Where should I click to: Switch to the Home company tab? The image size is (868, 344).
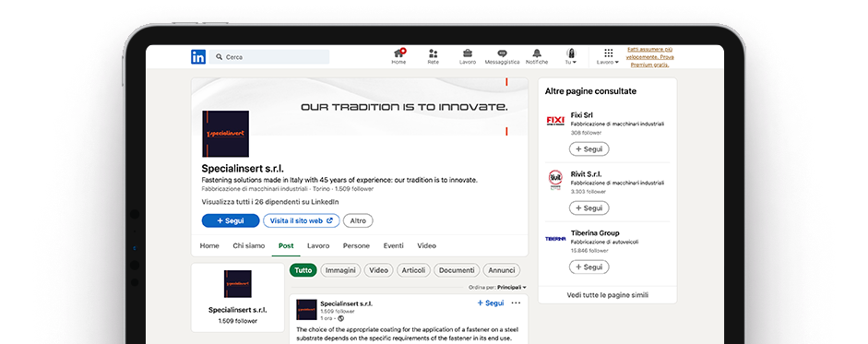click(209, 245)
